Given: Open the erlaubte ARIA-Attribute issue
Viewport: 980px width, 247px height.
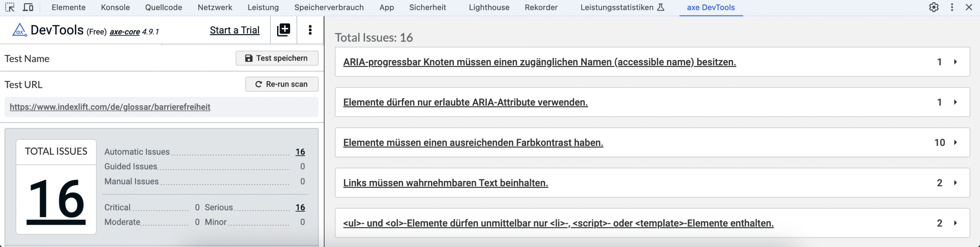Looking at the screenshot, I should click(x=465, y=102).
